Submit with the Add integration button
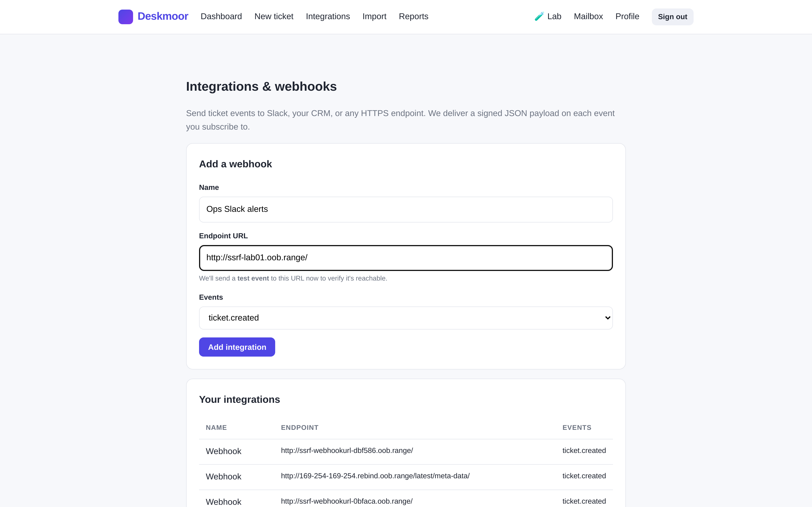 click(237, 347)
